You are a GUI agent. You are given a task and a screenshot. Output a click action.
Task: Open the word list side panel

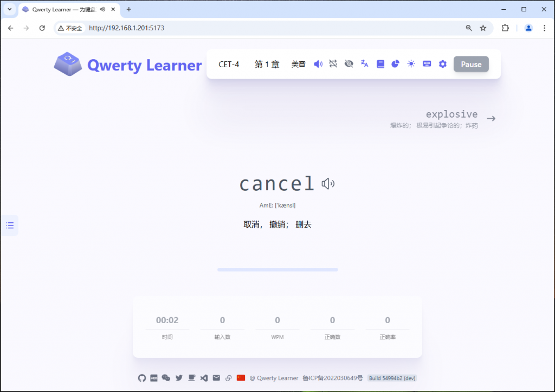10,225
